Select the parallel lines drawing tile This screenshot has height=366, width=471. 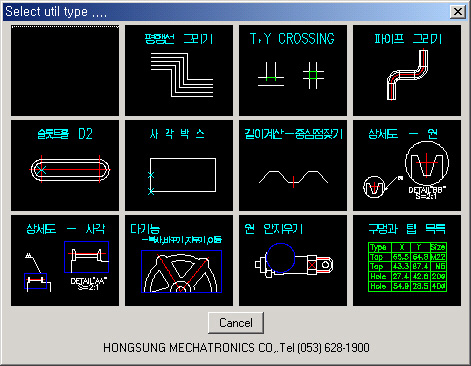[179, 70]
